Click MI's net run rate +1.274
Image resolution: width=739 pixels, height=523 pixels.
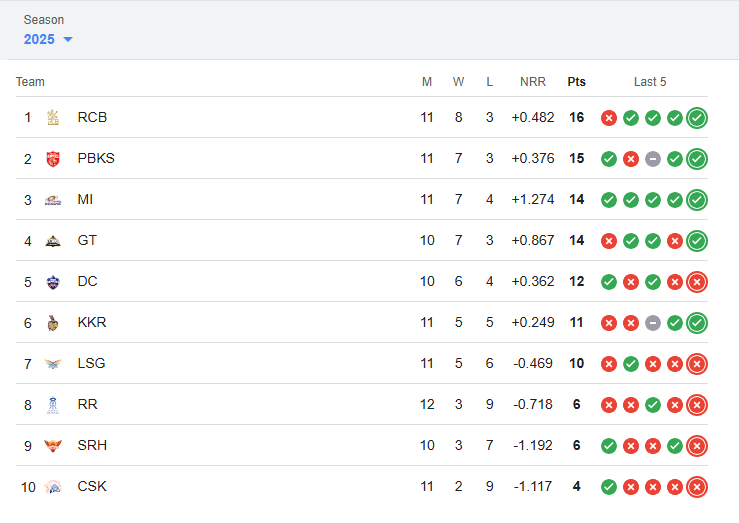[533, 199]
